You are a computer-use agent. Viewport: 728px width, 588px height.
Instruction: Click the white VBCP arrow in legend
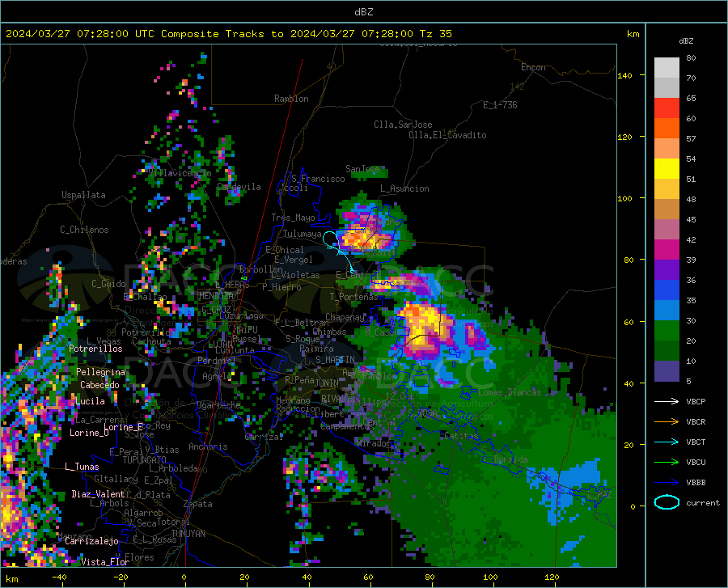pos(667,401)
